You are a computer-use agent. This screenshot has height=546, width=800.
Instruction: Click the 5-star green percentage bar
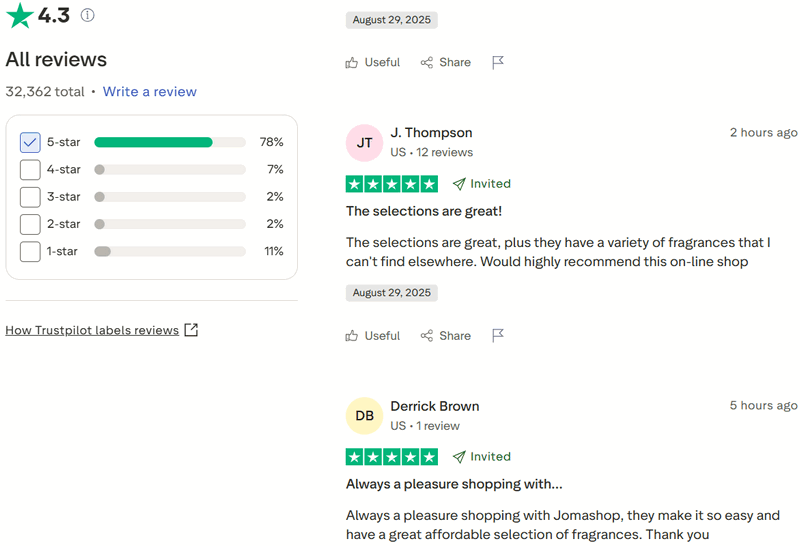(x=154, y=143)
